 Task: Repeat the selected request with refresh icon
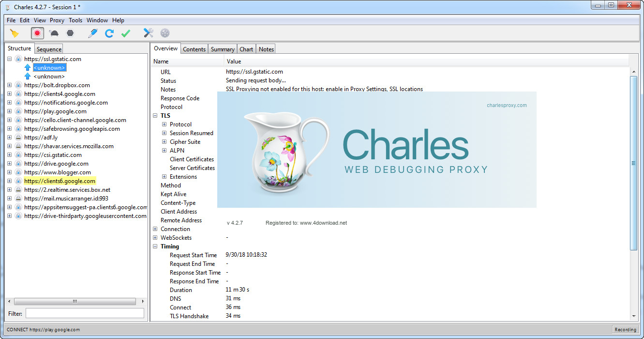(x=109, y=33)
